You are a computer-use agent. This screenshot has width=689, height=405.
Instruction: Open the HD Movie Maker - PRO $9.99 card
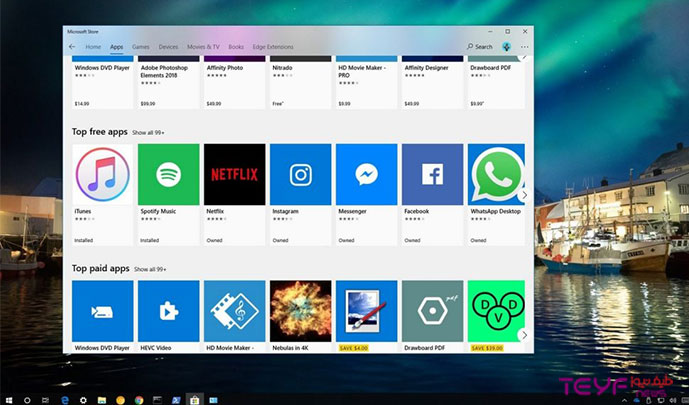[366, 82]
